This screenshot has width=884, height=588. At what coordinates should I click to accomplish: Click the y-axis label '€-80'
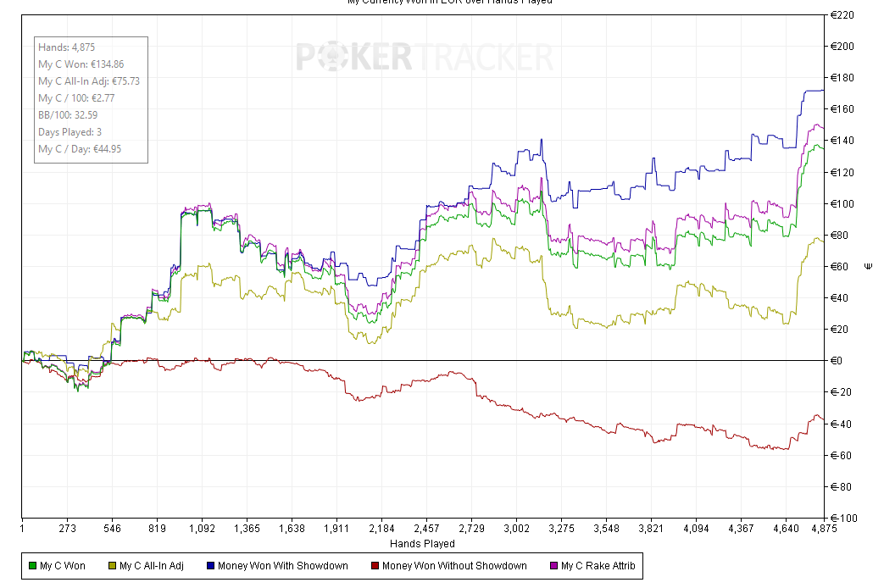(x=841, y=487)
